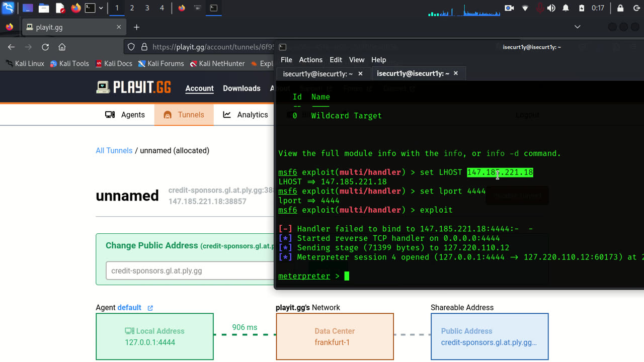Open the Account page link
Image resolution: width=644 pixels, height=362 pixels.
tap(199, 88)
